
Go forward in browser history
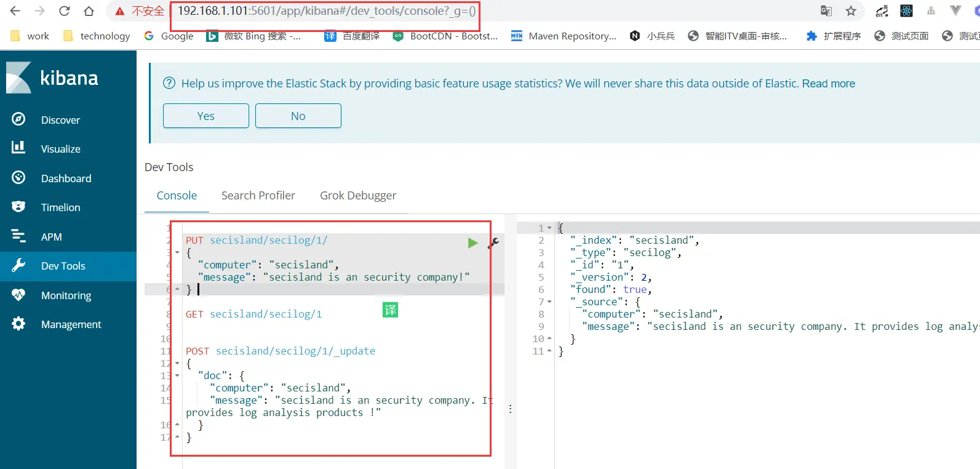tap(40, 11)
